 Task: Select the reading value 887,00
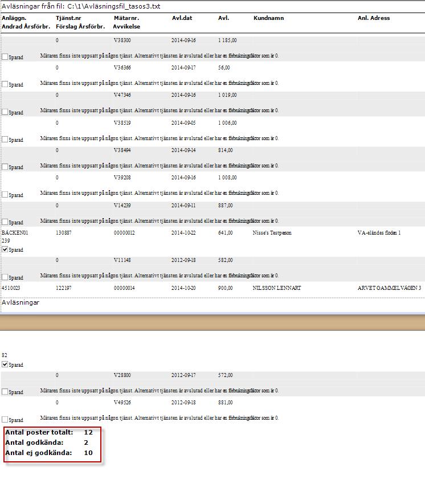226,206
